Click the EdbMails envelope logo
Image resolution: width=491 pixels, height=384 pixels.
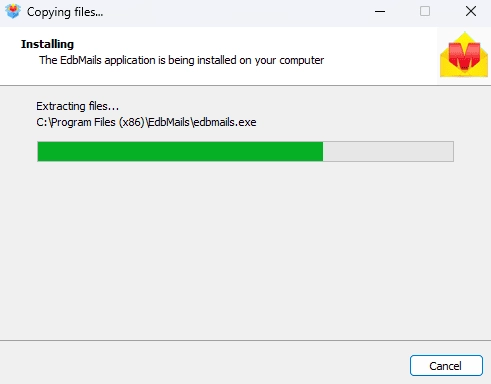point(464,55)
